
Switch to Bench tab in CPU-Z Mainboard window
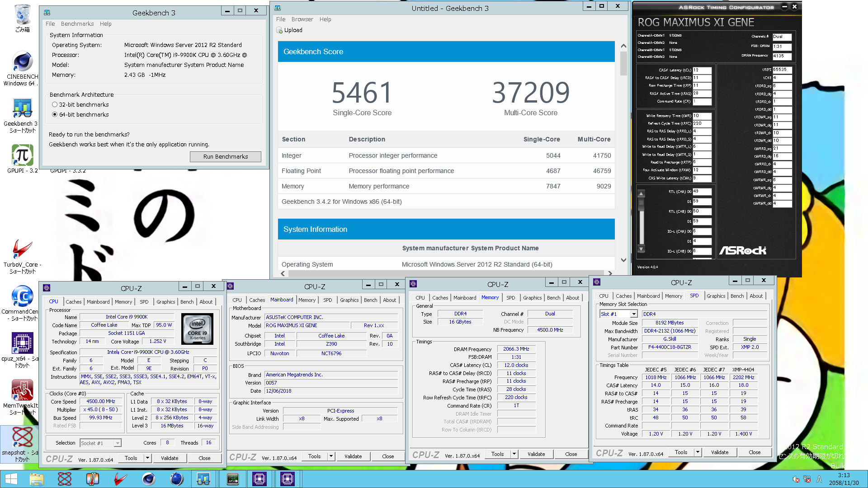click(370, 300)
